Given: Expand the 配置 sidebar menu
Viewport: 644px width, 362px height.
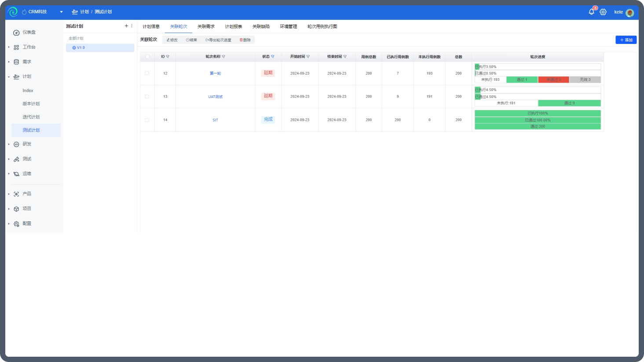Looking at the screenshot, I should (27, 224).
